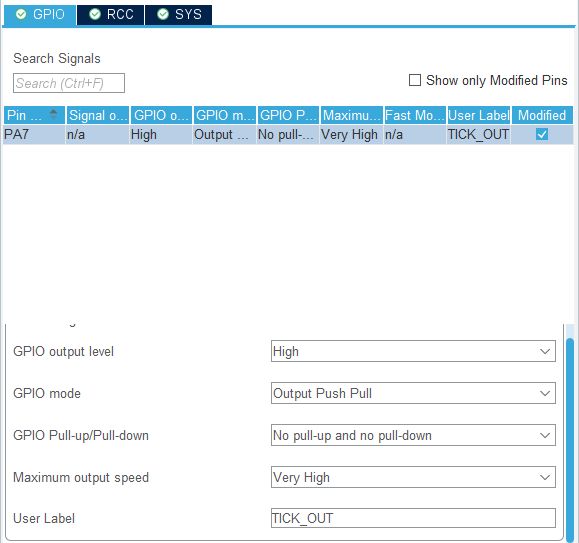Click the green check icon on RCC tab

click(x=95, y=14)
